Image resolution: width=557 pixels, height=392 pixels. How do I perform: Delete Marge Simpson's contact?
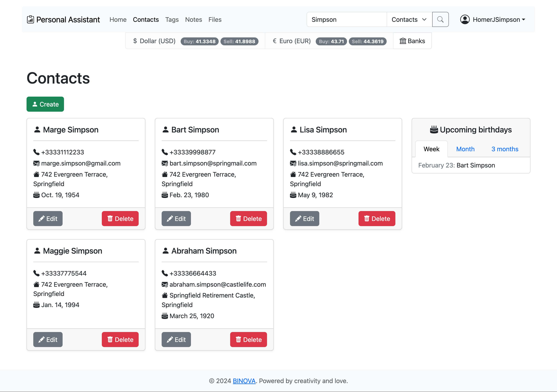120,219
